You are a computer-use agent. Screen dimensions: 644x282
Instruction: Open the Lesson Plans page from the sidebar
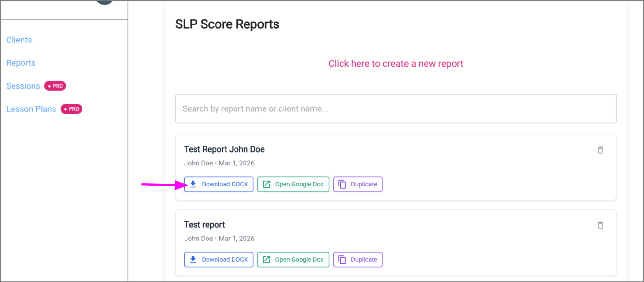coord(31,109)
